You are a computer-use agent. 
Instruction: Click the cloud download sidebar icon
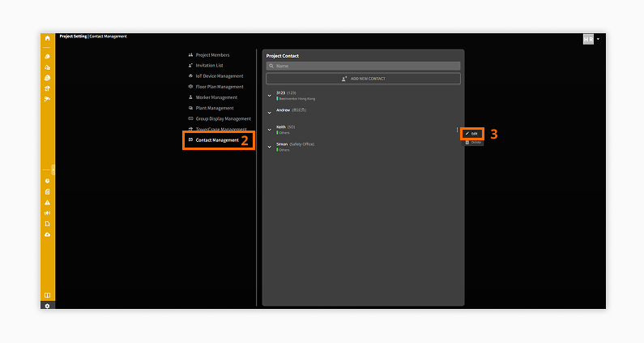47,234
